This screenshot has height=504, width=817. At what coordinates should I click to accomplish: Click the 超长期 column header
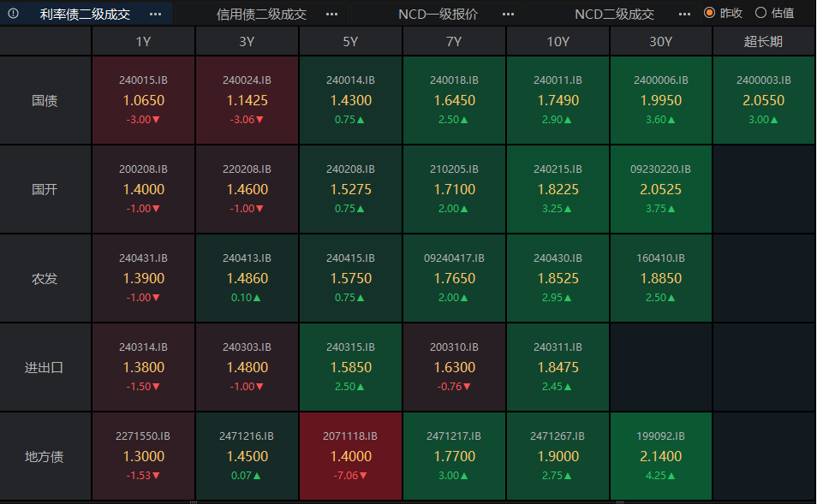(763, 41)
